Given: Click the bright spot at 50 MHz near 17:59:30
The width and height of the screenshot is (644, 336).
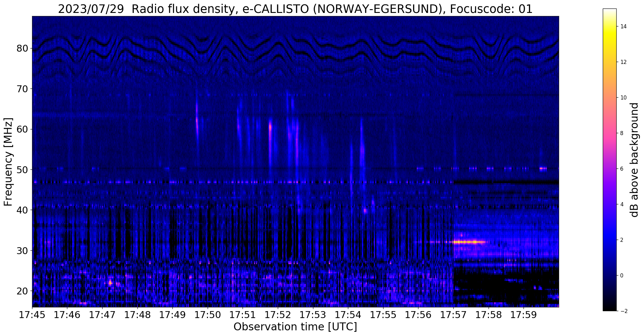Looking at the screenshot, I should 543,168.
